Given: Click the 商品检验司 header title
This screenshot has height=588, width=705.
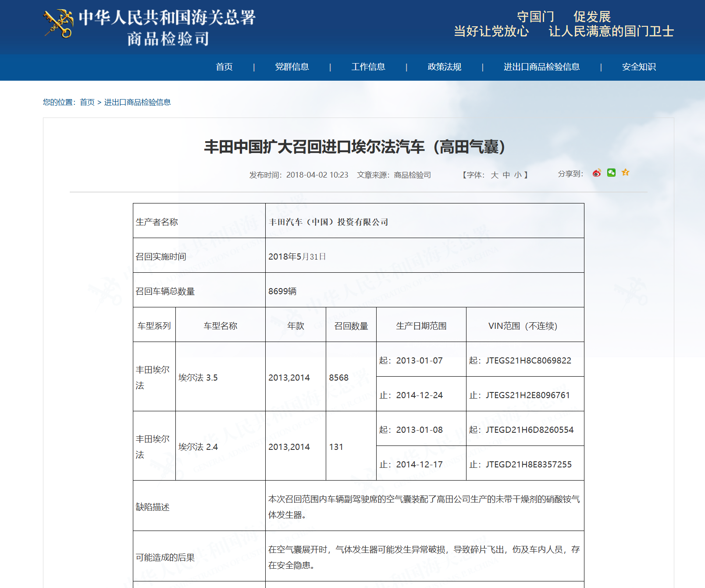Looking at the screenshot, I should tap(168, 39).
